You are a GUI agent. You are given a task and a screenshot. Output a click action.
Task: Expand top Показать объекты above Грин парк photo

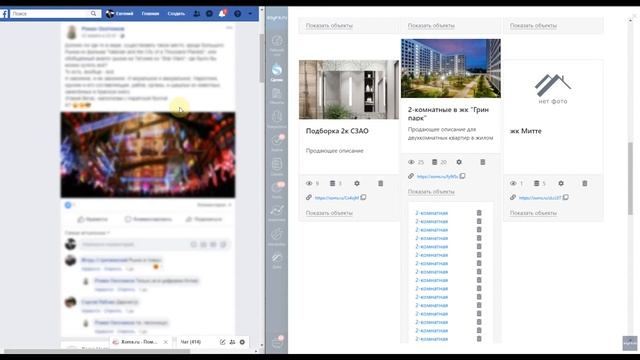(x=431, y=26)
